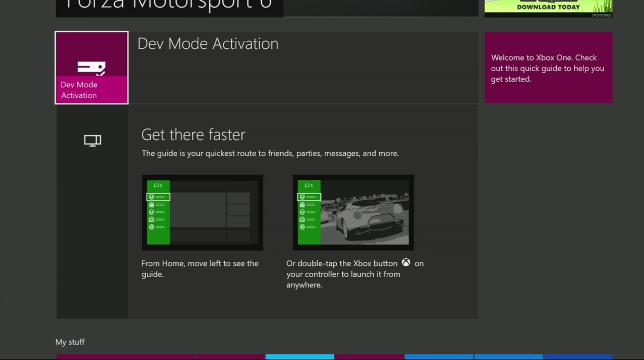The width and height of the screenshot is (644, 360).
Task: Click the Dev Mode Activation title text
Action: coord(208,44)
